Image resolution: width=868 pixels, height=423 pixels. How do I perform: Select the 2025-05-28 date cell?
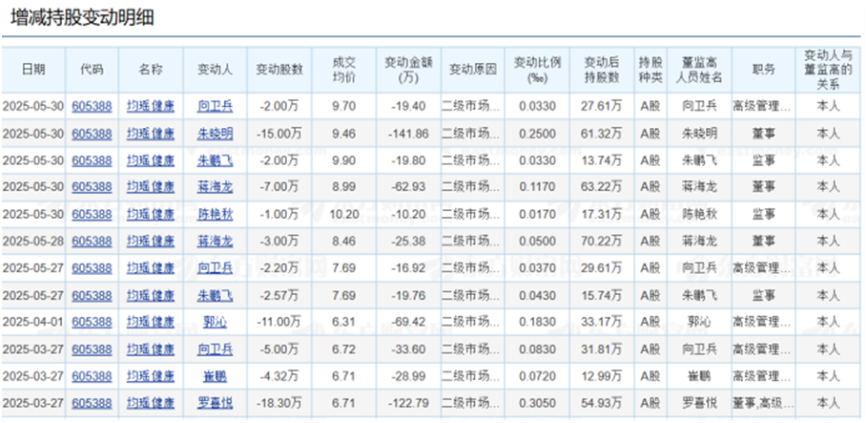click(33, 242)
